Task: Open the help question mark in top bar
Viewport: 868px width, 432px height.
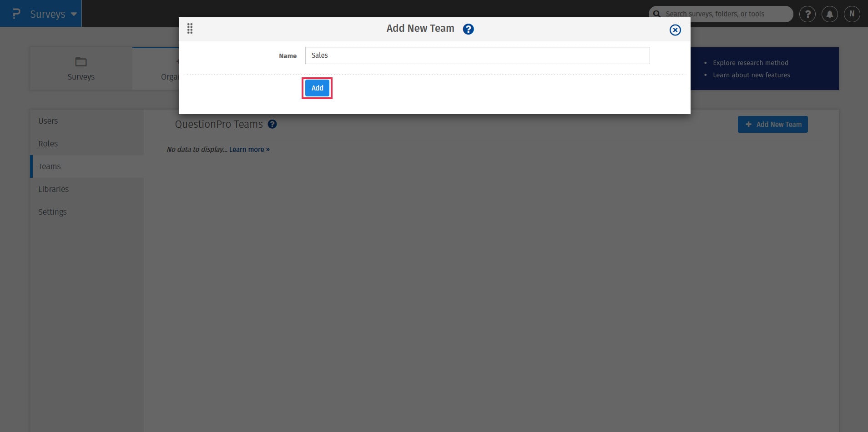Action: tap(807, 14)
